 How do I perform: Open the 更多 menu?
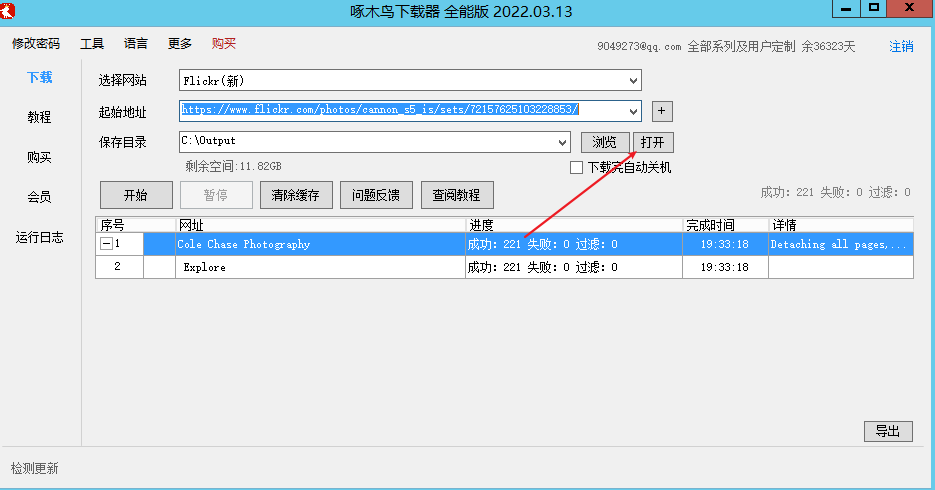point(179,44)
